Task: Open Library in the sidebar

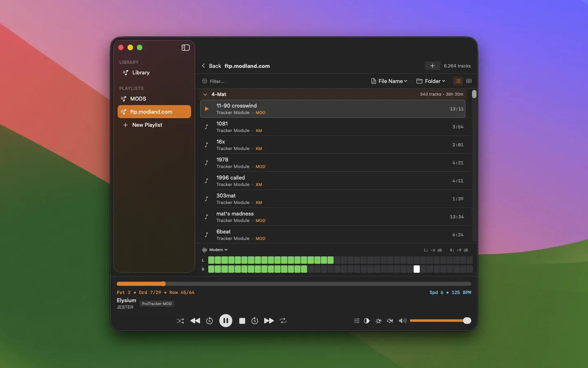Action: tap(154, 73)
